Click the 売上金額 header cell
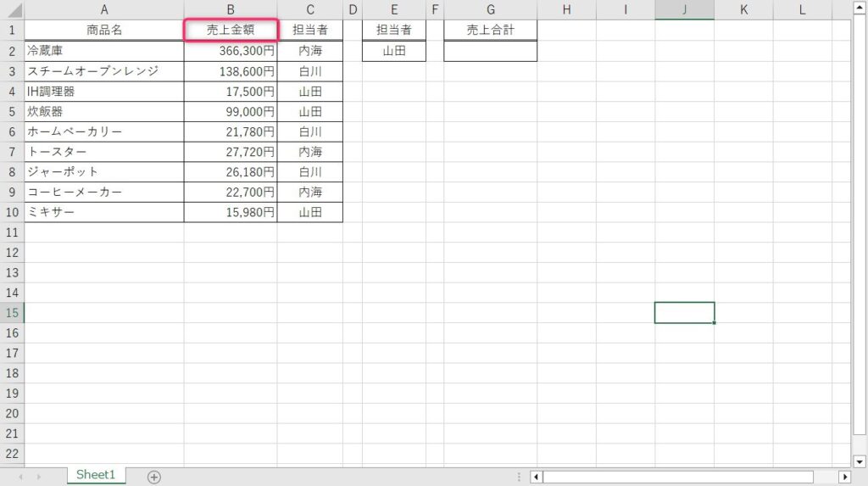Viewport: 868px width, 486px height. [x=231, y=31]
